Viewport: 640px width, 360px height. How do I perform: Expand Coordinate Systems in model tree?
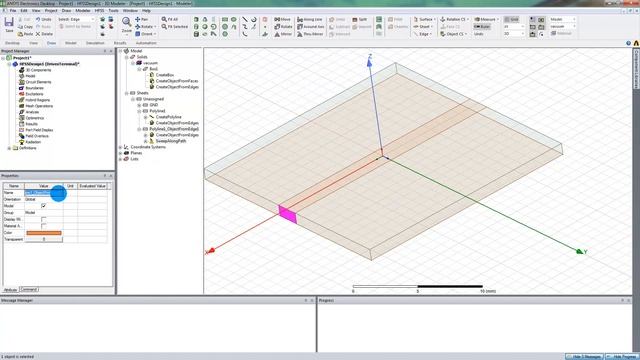(120, 147)
